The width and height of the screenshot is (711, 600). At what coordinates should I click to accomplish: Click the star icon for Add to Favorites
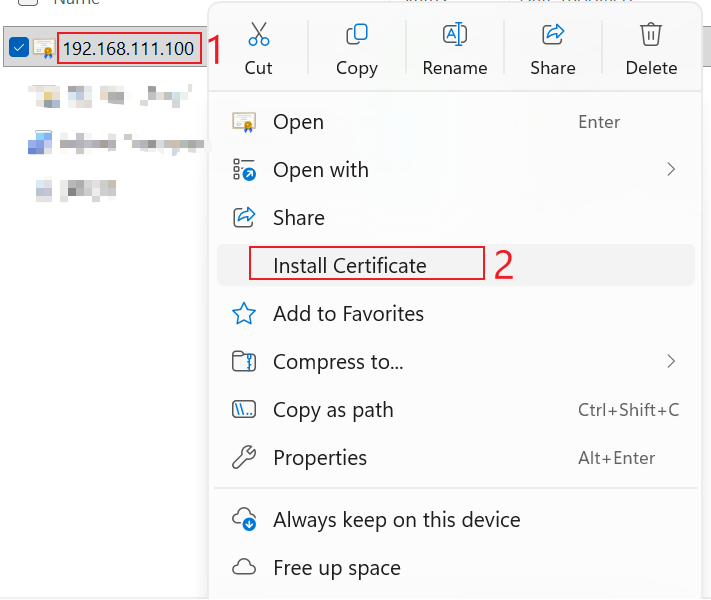(x=244, y=314)
